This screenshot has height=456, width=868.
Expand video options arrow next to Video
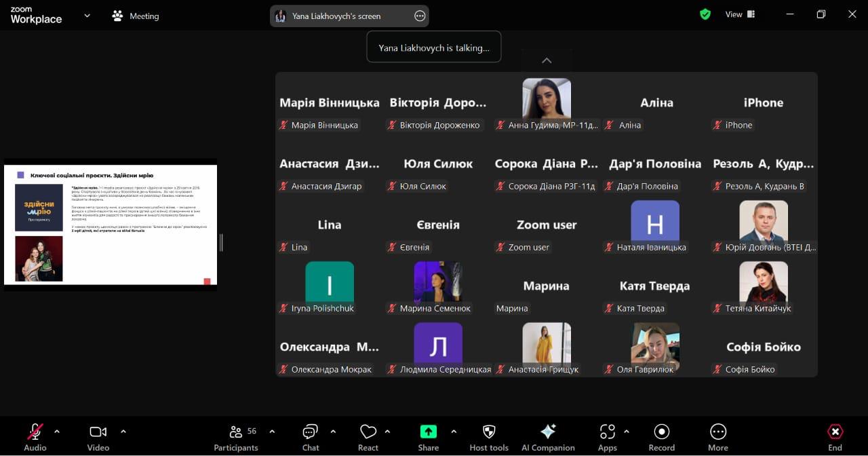coord(123,432)
